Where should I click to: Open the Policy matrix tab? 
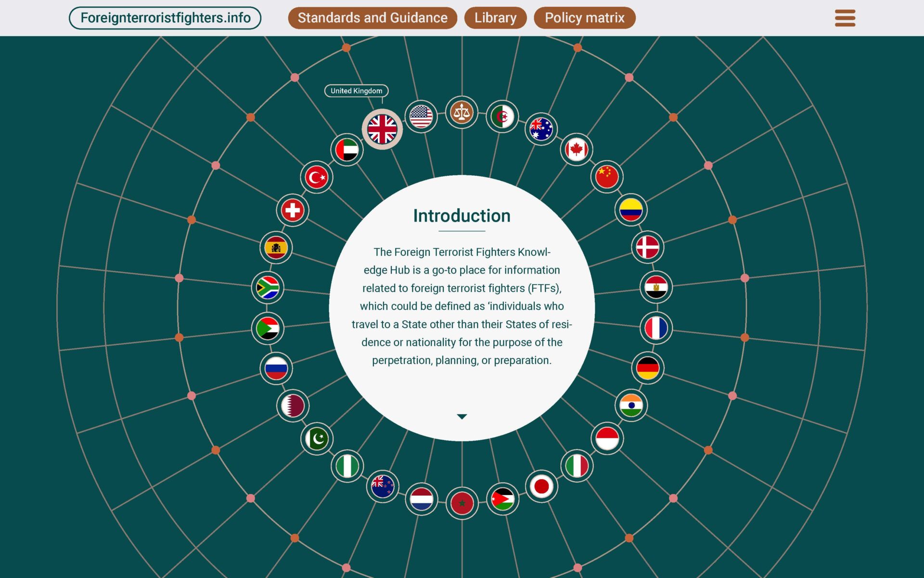(584, 18)
